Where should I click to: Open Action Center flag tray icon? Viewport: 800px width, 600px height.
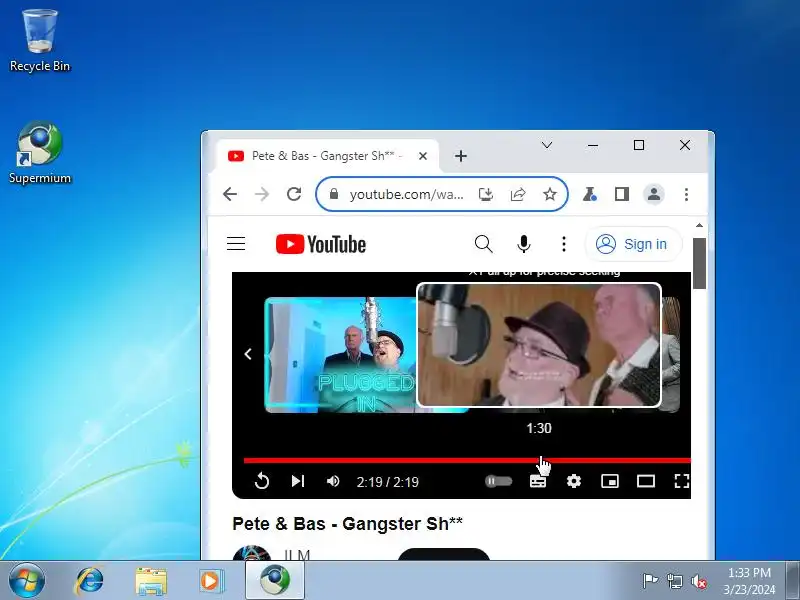point(650,581)
